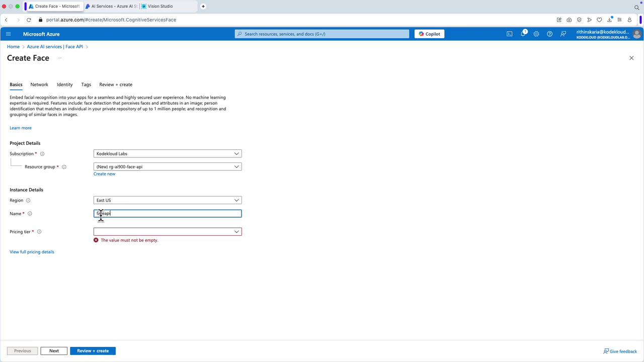Open the Support and help icon
The image size is (644, 362).
[549, 34]
